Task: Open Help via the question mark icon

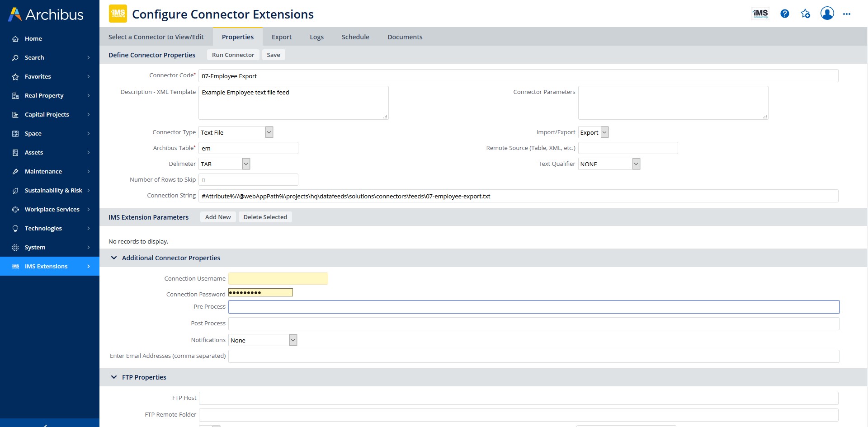Action: [784, 14]
